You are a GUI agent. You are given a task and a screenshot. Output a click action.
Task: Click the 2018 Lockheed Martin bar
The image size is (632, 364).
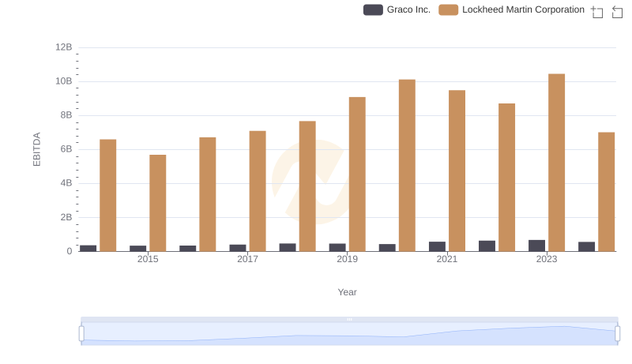307,186
